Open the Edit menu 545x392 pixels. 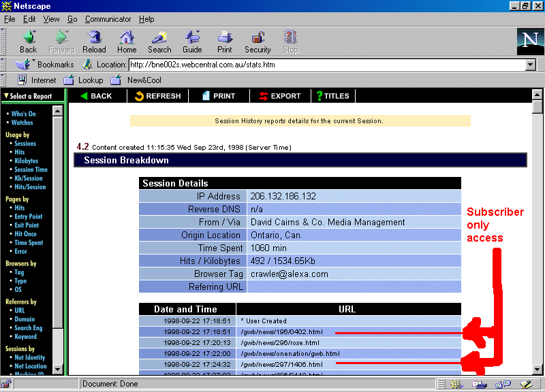(x=29, y=19)
